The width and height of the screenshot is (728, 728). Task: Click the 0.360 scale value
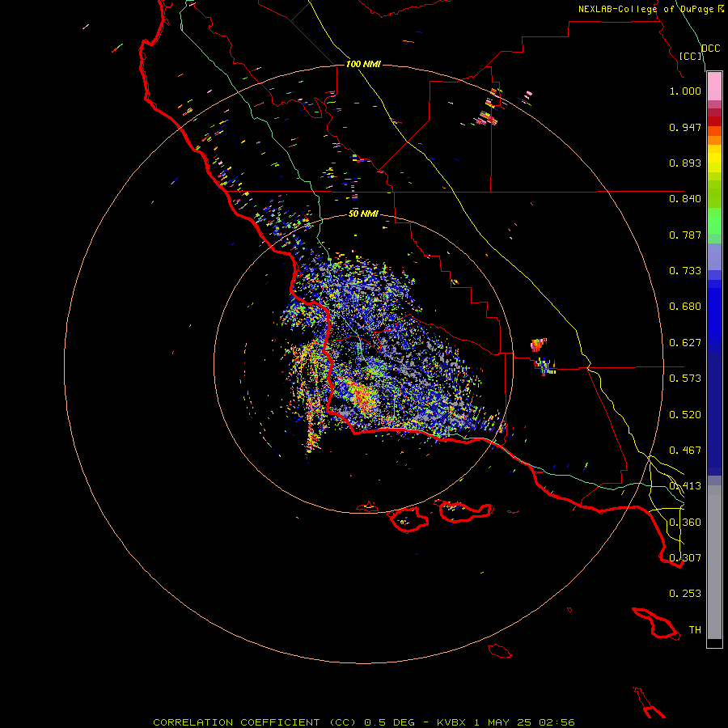[x=685, y=523]
